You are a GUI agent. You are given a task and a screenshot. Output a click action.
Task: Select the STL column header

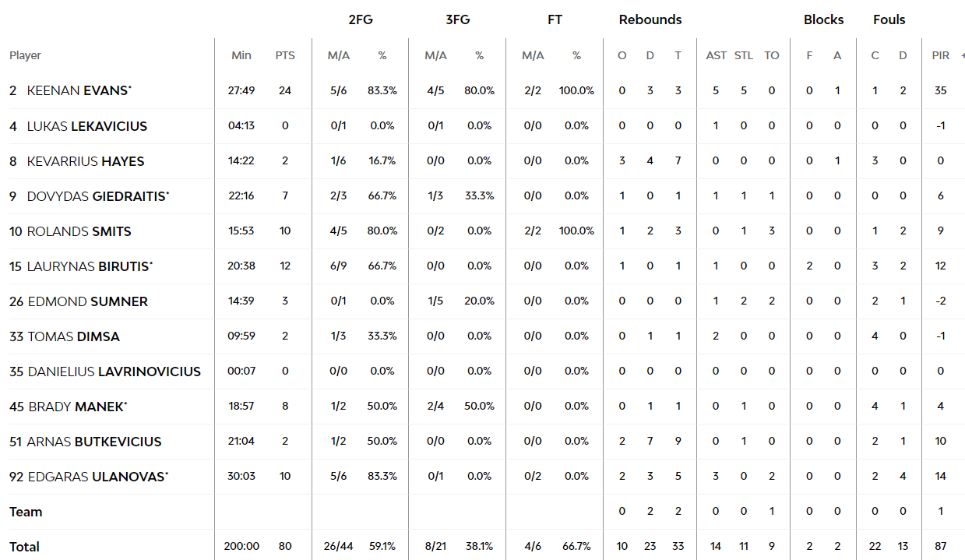point(744,55)
